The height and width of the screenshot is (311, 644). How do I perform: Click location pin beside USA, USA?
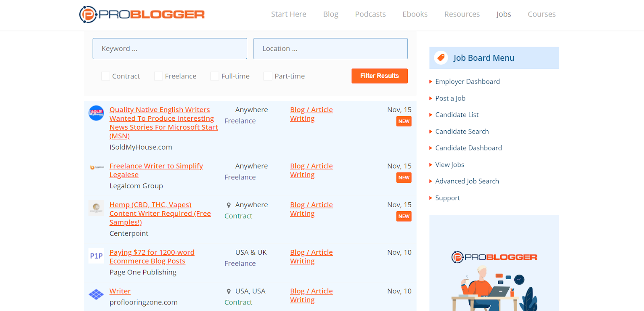(x=229, y=291)
